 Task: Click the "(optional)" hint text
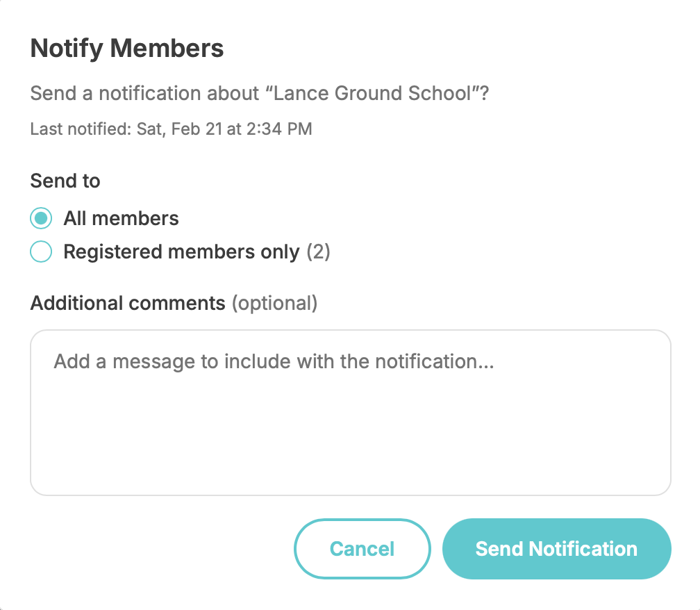[x=274, y=303]
